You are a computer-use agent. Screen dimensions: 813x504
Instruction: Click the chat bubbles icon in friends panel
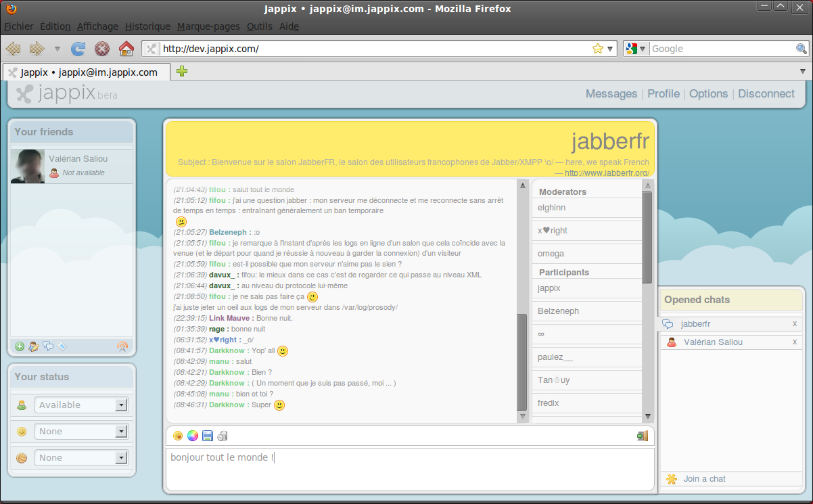[x=48, y=346]
